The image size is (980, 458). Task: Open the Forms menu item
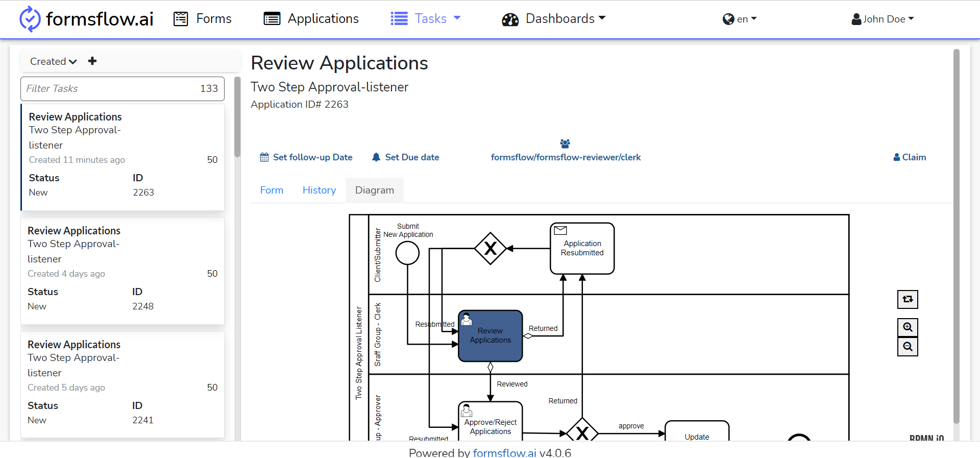(203, 19)
